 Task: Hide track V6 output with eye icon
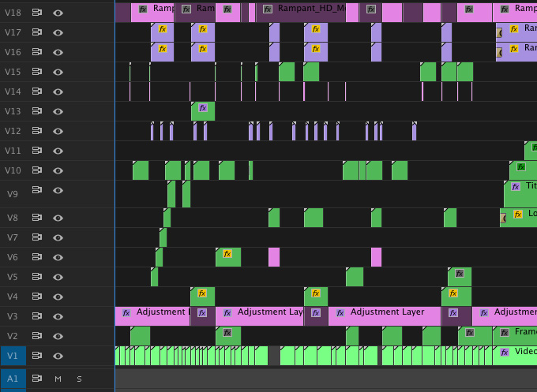(x=58, y=257)
